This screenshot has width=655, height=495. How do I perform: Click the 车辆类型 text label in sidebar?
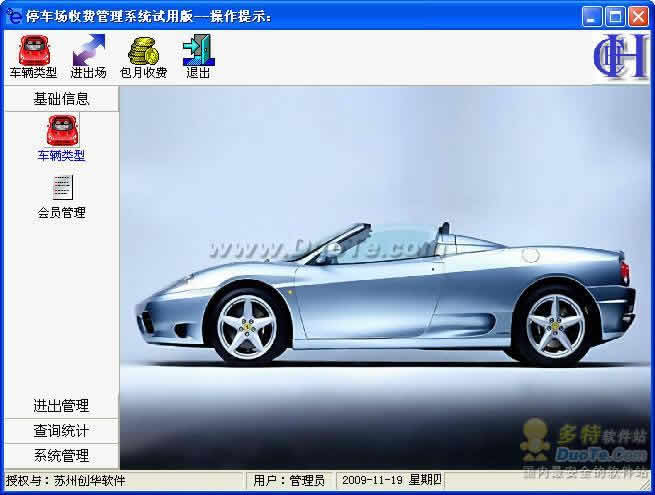tap(61, 156)
